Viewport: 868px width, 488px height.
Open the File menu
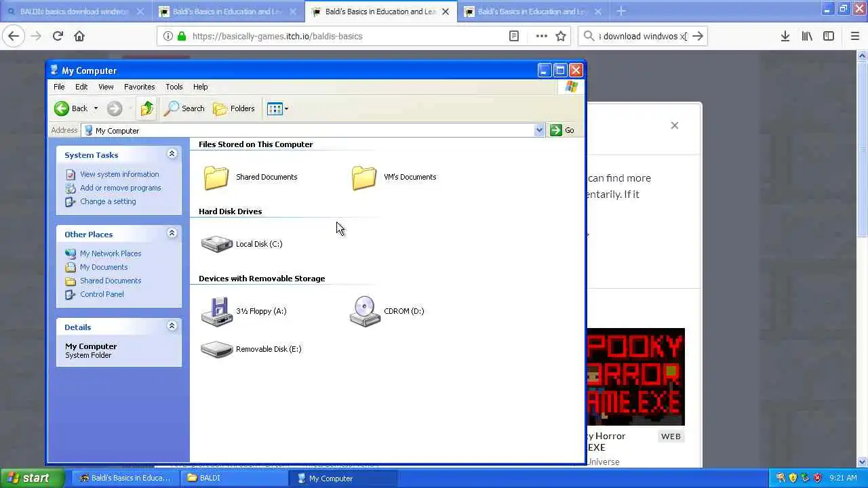[x=59, y=87]
